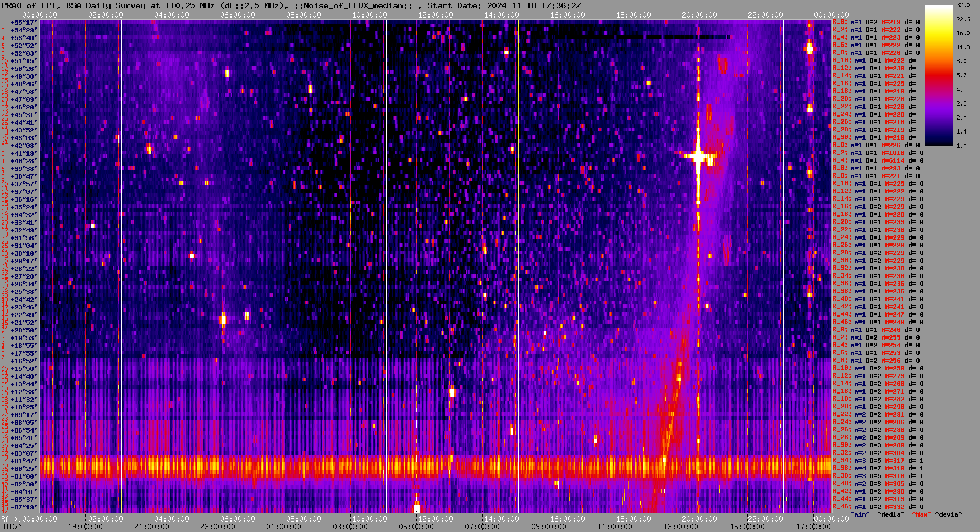Click the top axis tick label '12:00:00'

[435, 15]
